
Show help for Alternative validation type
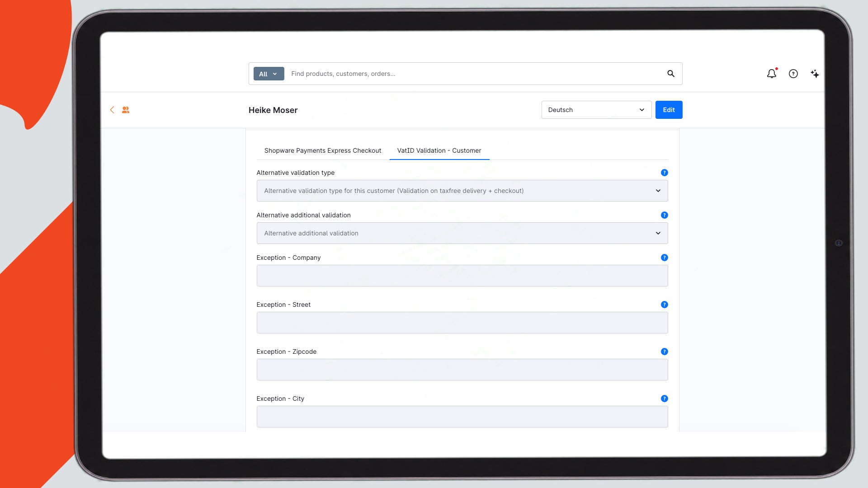click(664, 173)
